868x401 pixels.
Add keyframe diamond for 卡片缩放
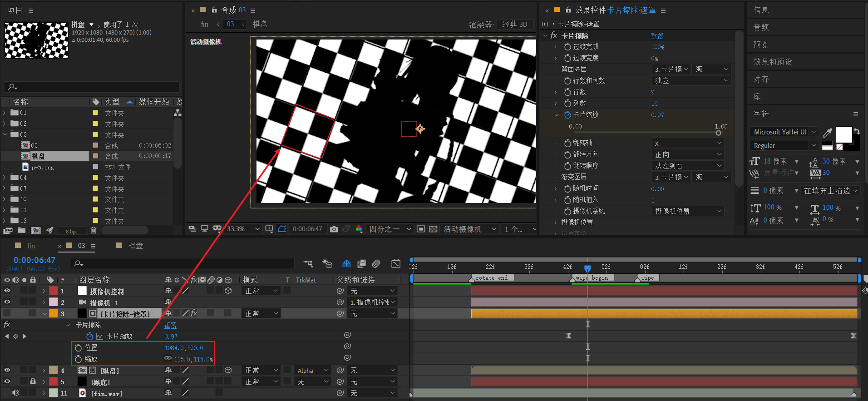(x=15, y=336)
